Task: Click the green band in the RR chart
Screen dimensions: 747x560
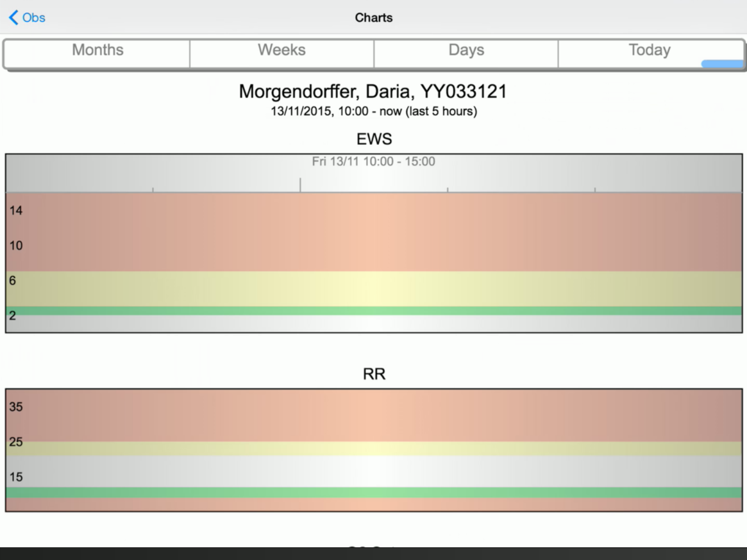Action: (373, 493)
